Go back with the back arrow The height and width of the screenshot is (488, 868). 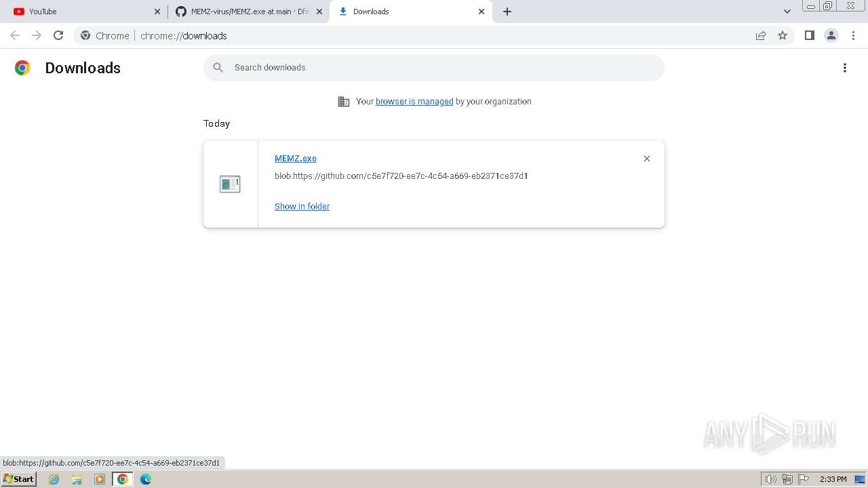[x=15, y=35]
